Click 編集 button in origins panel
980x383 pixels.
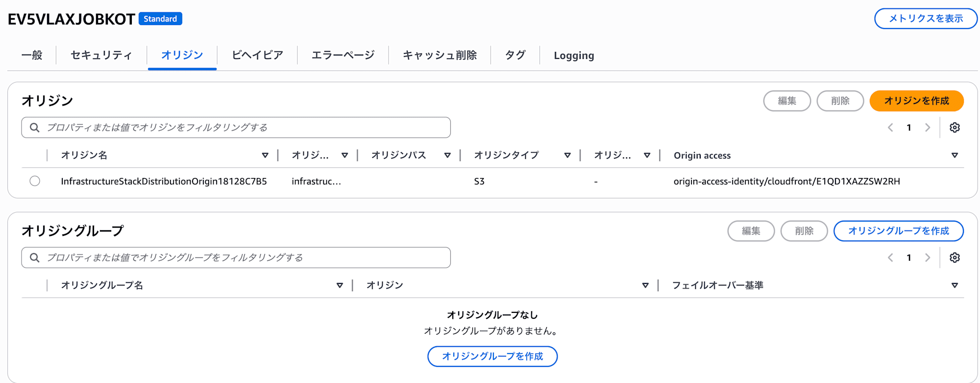787,101
